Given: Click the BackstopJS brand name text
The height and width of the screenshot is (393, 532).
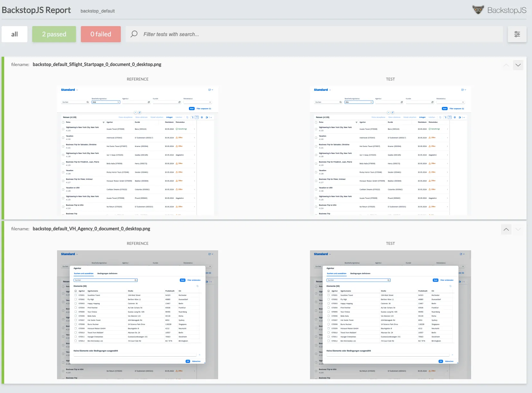Looking at the screenshot, I should (x=507, y=10).
